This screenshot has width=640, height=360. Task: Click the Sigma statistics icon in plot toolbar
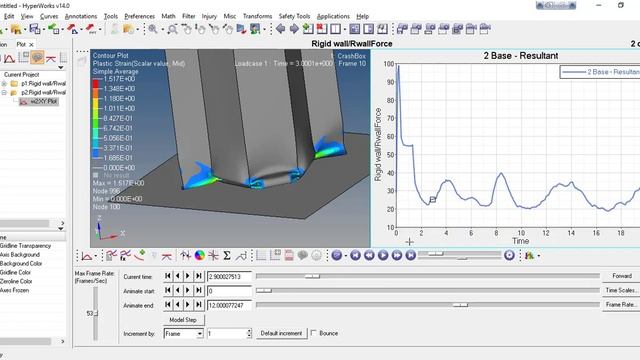[227, 256]
